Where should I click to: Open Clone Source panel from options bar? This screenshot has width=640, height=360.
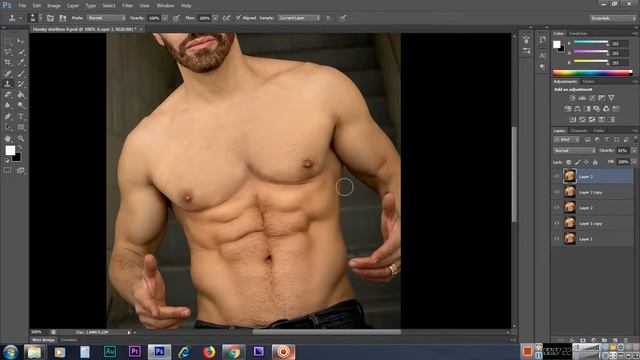click(62, 18)
